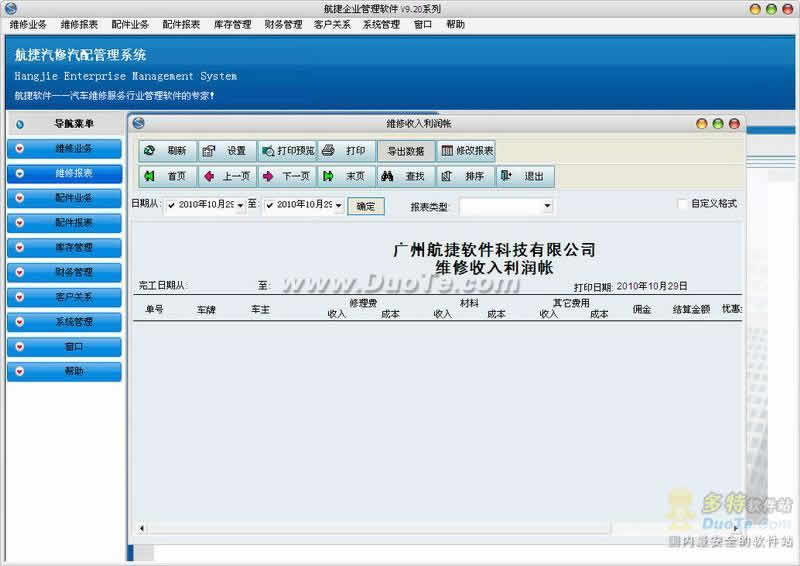Click the 单号 column header
This screenshot has width=800, height=566.
(x=154, y=309)
